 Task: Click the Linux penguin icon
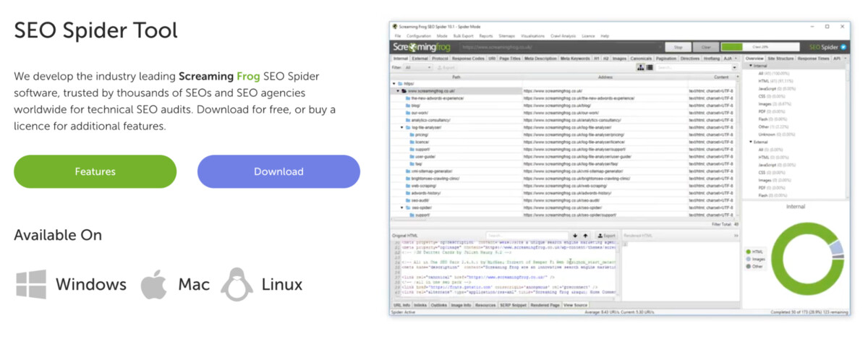(237, 284)
